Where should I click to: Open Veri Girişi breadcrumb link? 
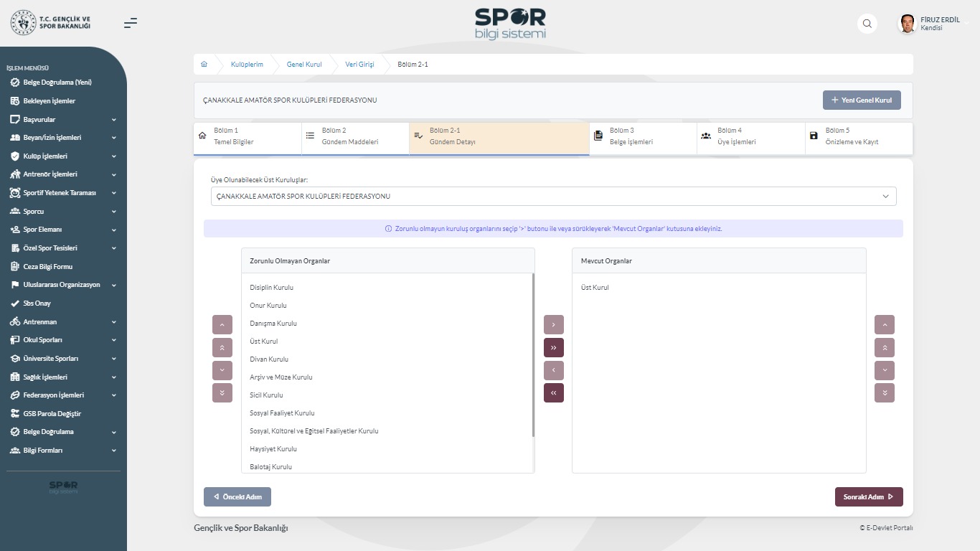tap(359, 65)
